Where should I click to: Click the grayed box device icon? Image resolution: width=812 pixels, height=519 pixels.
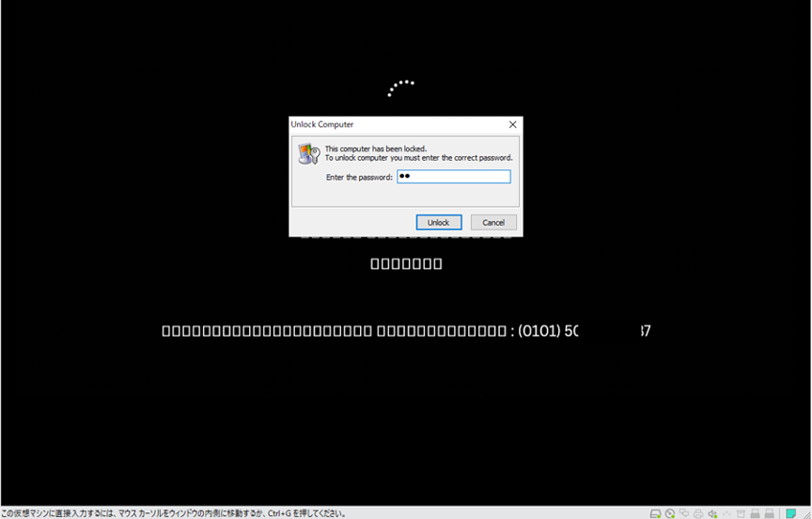click(x=741, y=513)
